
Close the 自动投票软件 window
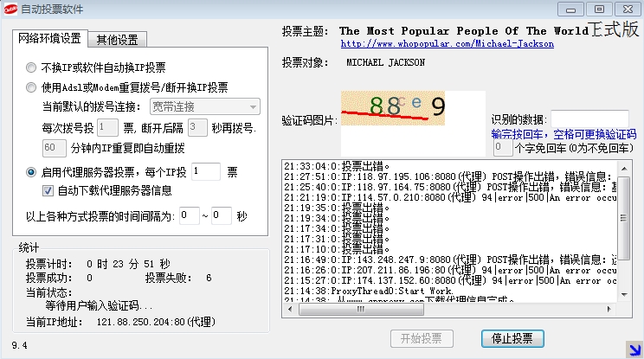point(628,9)
